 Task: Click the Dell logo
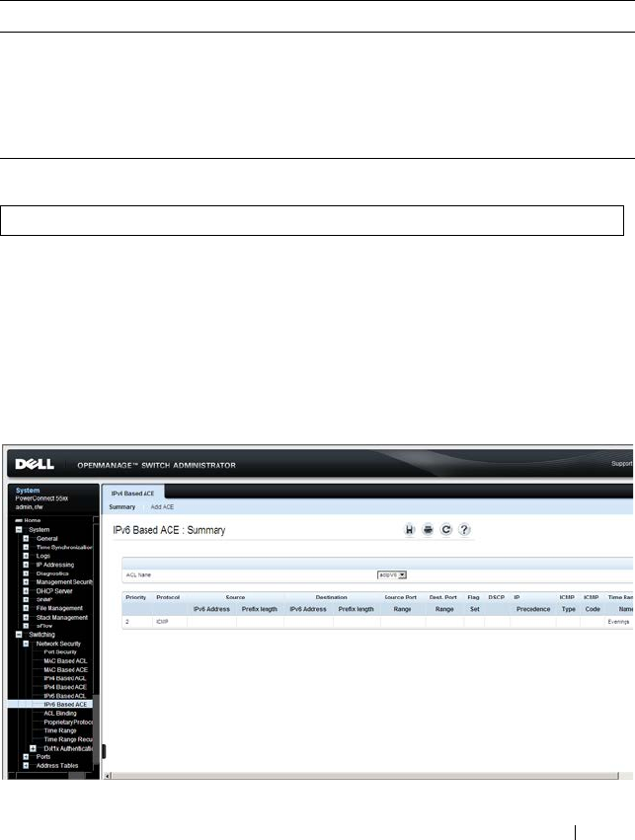35,465
